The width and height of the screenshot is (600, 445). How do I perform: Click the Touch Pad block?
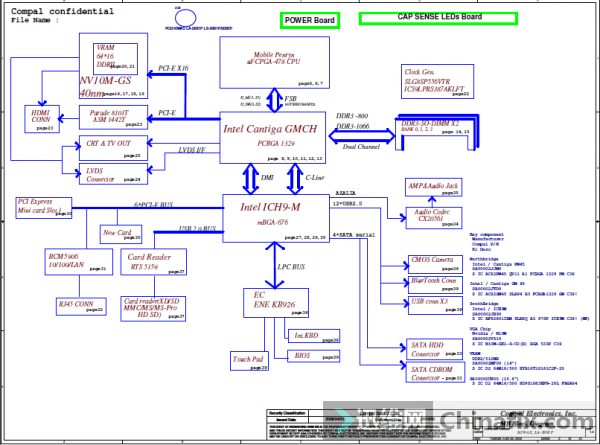click(249, 361)
